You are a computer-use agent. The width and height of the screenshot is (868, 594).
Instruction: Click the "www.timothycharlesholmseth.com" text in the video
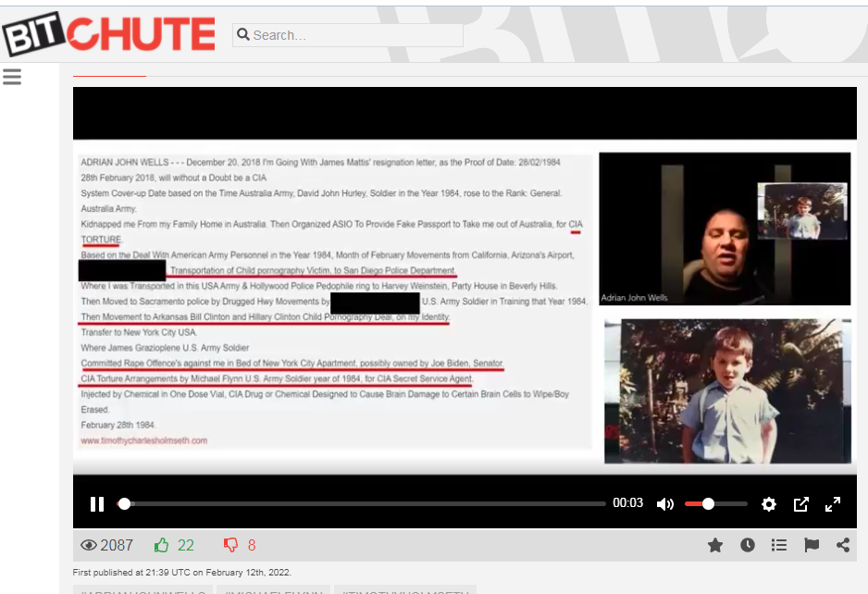click(144, 440)
